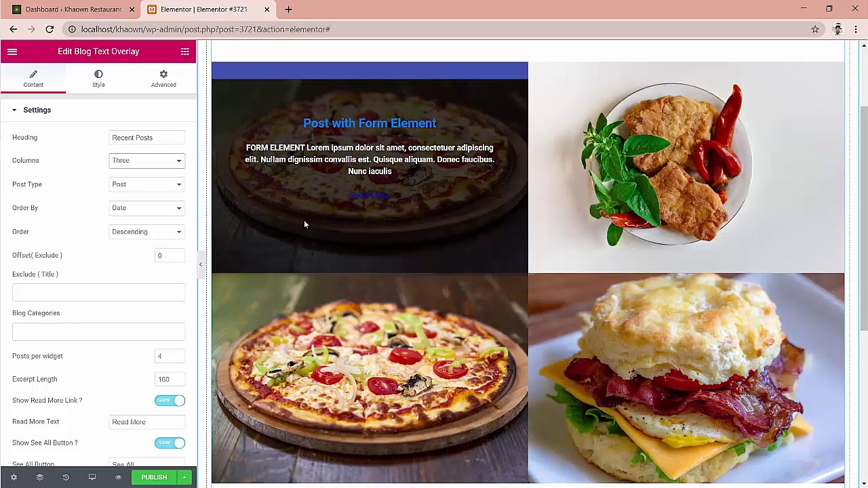Click the browser Forward arrow
The height and width of the screenshot is (488, 868).
(x=31, y=29)
